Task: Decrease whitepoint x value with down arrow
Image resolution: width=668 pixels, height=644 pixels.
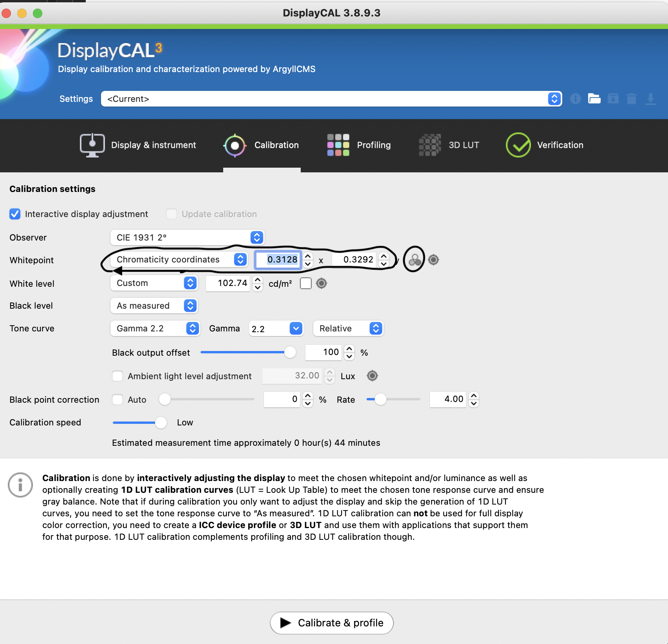Action: (x=308, y=264)
